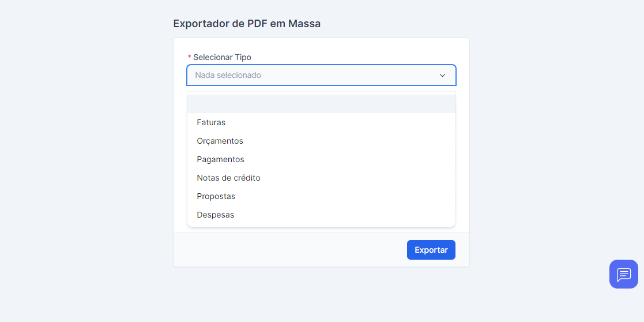The width and height of the screenshot is (644, 322).
Task: Click the chevron arrow in the type selector
Action: coord(442,76)
